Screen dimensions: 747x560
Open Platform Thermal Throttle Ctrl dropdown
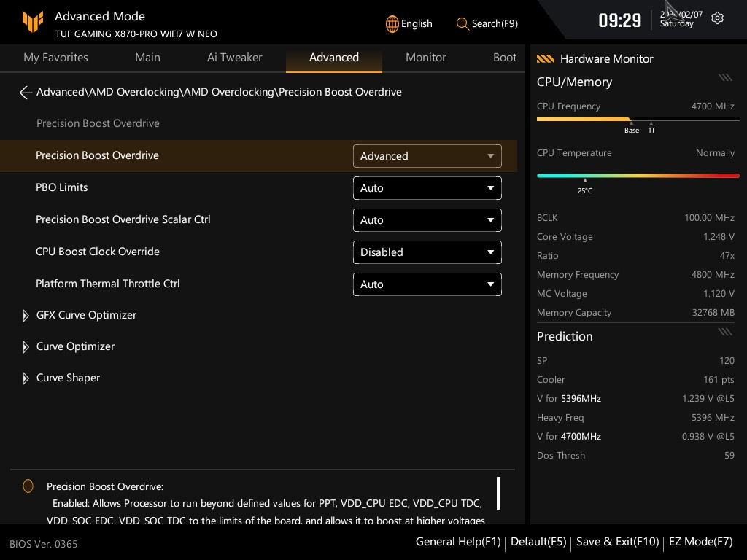point(427,284)
